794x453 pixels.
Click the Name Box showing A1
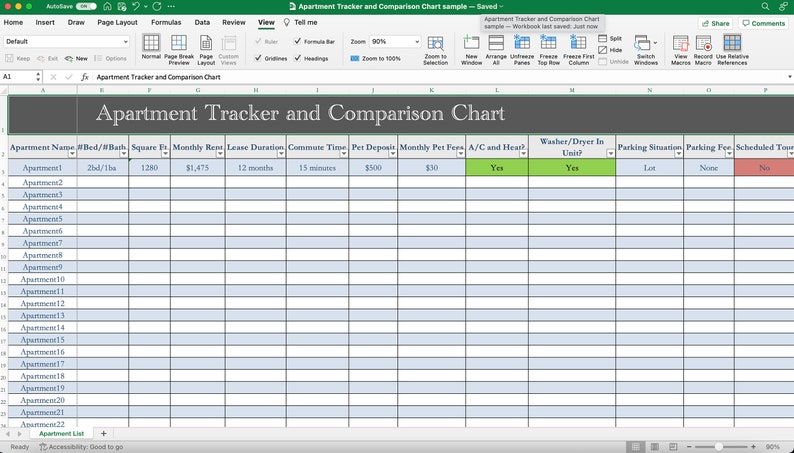coord(21,77)
